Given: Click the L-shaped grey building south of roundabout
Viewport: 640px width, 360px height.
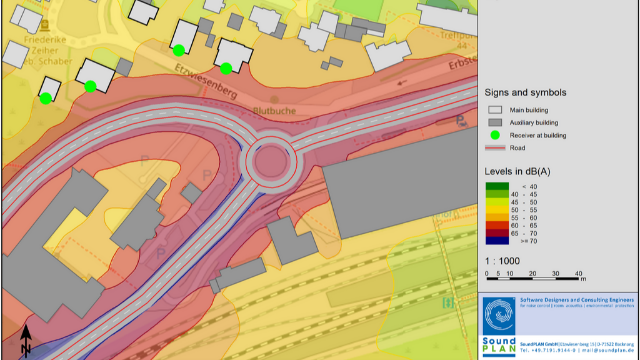Looking at the screenshot, I should [291, 241].
